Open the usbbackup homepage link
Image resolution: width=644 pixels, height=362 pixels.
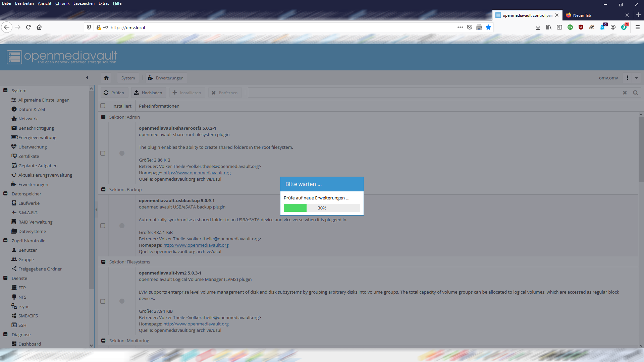196,245
